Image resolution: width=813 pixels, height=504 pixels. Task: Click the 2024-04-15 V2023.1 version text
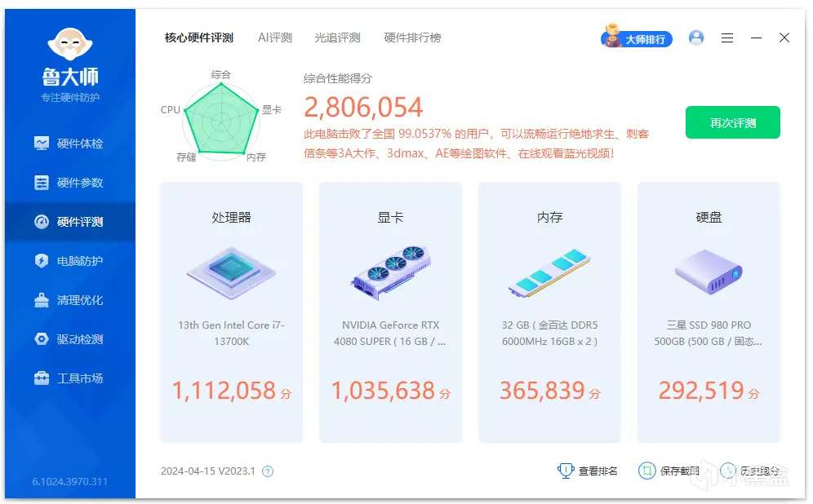(x=208, y=471)
